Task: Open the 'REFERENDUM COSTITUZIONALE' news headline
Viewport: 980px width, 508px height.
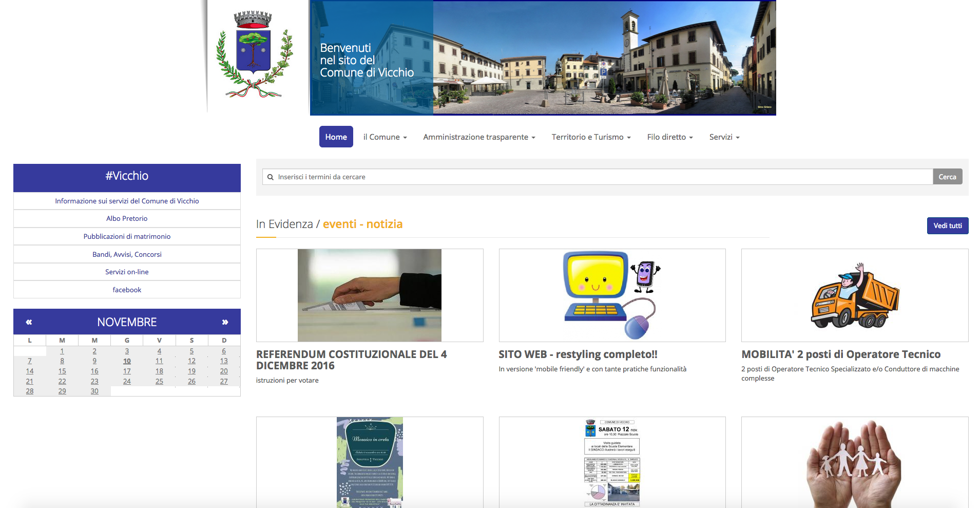Action: [x=351, y=360]
